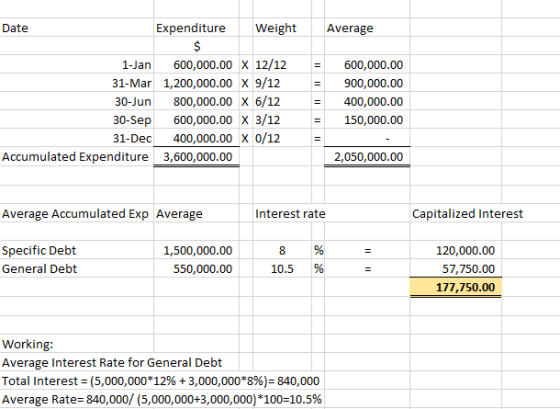The height and width of the screenshot is (409, 560).
Task: Select the Average Accumulated Exp label
Action: click(x=75, y=214)
